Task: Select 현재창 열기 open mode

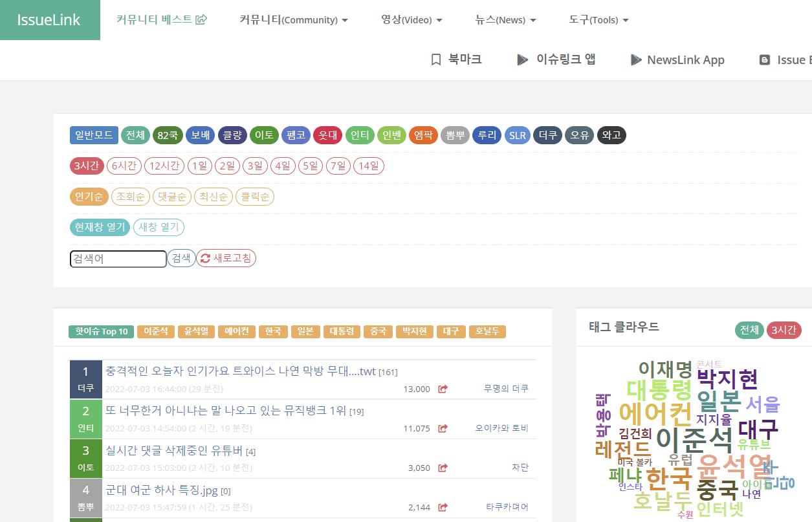Action: coord(100,228)
